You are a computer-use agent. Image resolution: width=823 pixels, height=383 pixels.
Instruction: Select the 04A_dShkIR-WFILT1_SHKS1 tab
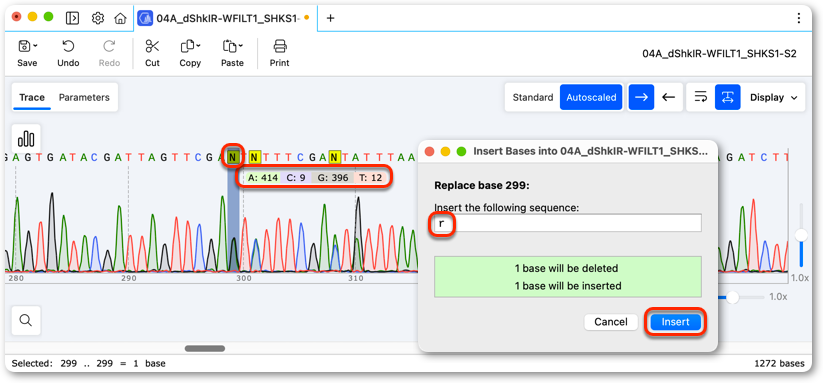click(x=225, y=18)
